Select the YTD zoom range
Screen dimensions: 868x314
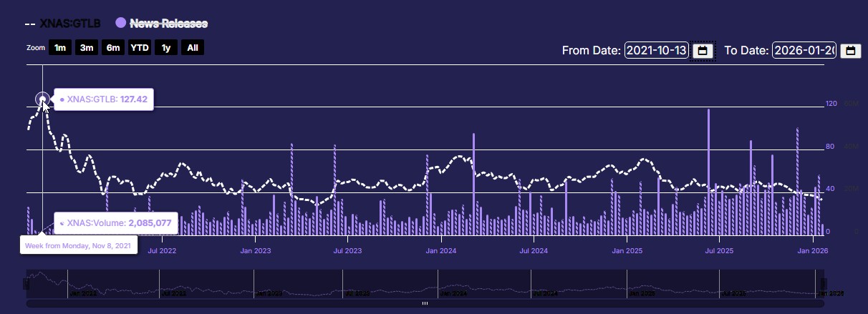(139, 48)
